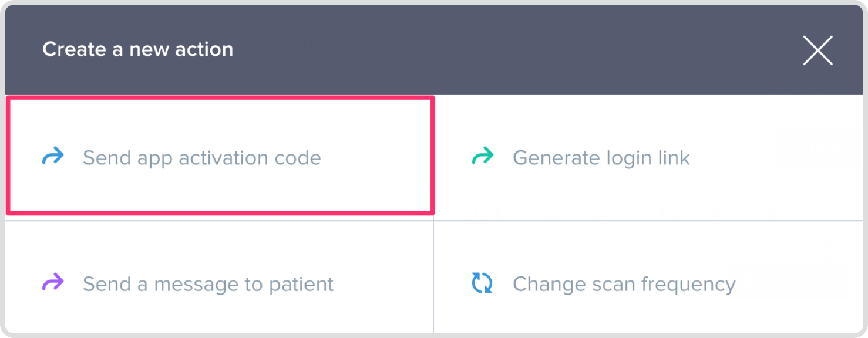
Task: Choose Generate login link
Action: coord(601,157)
